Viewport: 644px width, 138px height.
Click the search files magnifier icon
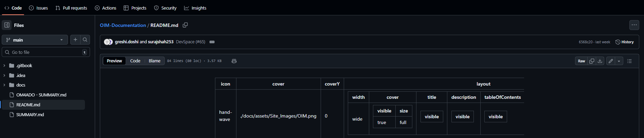click(85, 40)
